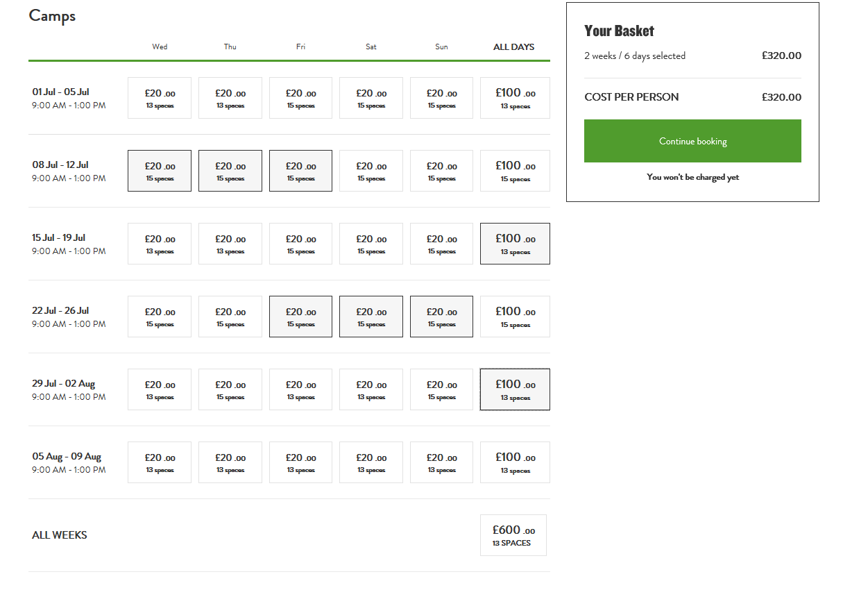Deselect Friday of 08 Jul week

pos(300,171)
